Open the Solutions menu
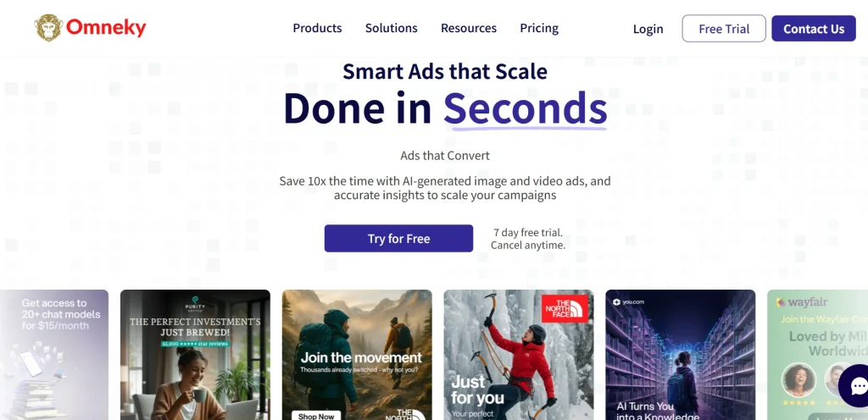This screenshot has width=868, height=420. point(392,28)
